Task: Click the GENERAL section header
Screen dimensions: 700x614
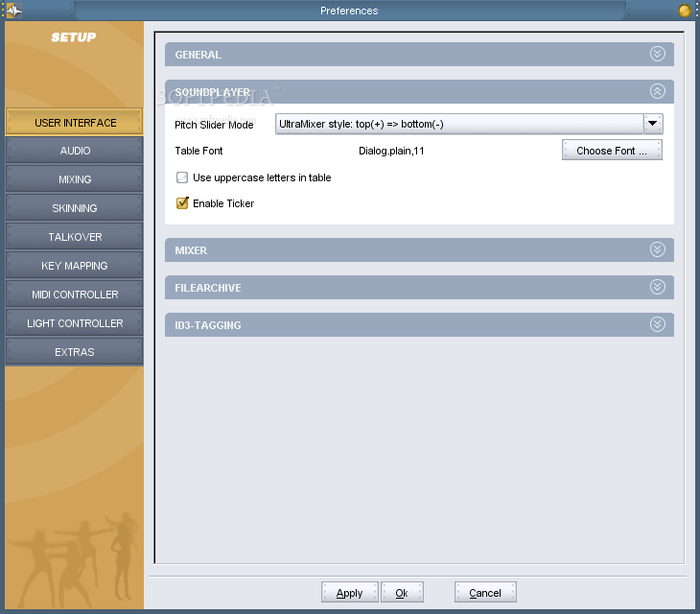Action: click(x=419, y=55)
